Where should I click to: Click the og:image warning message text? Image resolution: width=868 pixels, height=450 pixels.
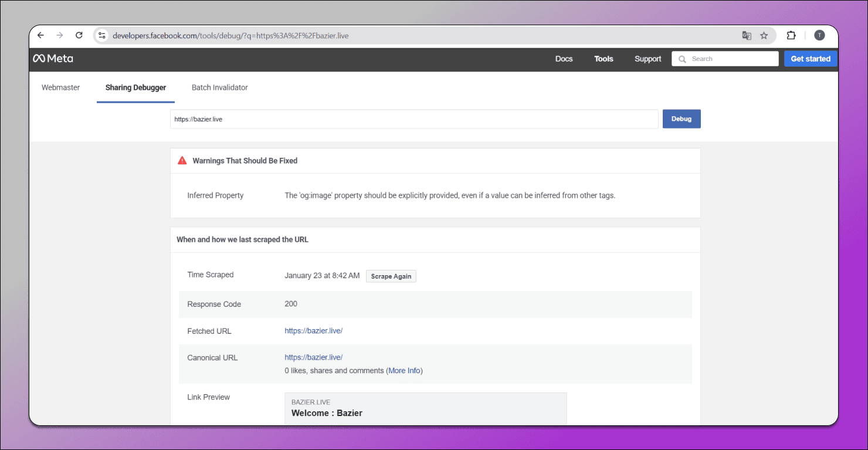(x=450, y=195)
